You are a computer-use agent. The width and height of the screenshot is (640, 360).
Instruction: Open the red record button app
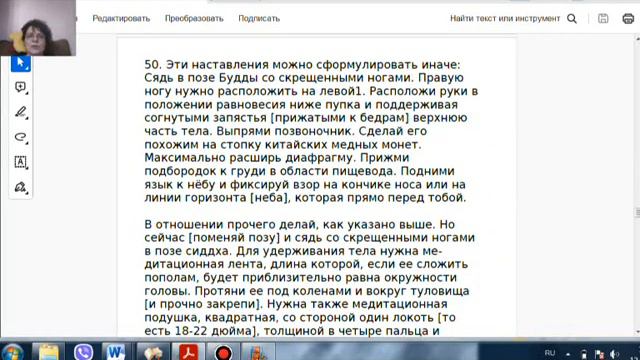tap(223, 352)
